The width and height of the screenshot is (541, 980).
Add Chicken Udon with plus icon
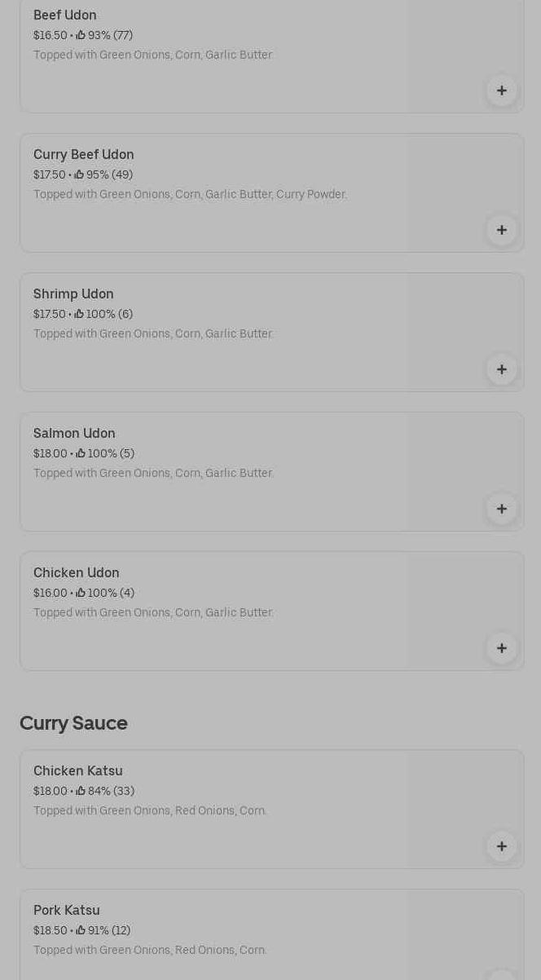click(502, 648)
